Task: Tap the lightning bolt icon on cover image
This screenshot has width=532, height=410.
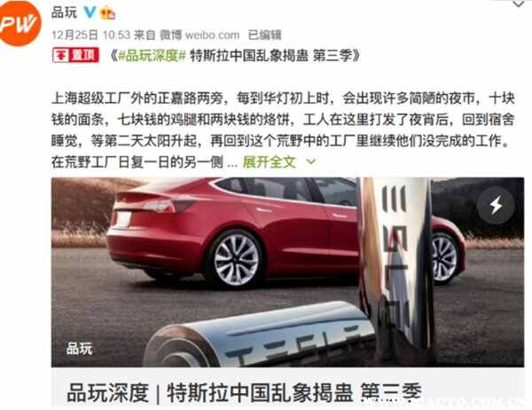Action: click(x=496, y=206)
